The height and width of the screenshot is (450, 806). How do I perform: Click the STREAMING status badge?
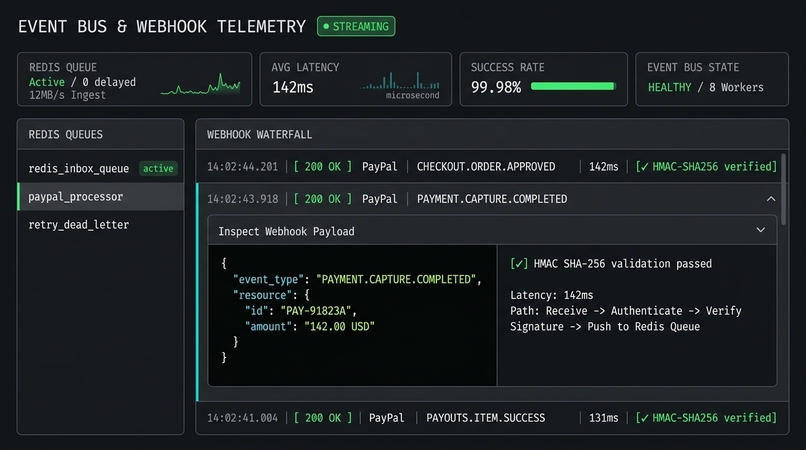[x=356, y=26]
